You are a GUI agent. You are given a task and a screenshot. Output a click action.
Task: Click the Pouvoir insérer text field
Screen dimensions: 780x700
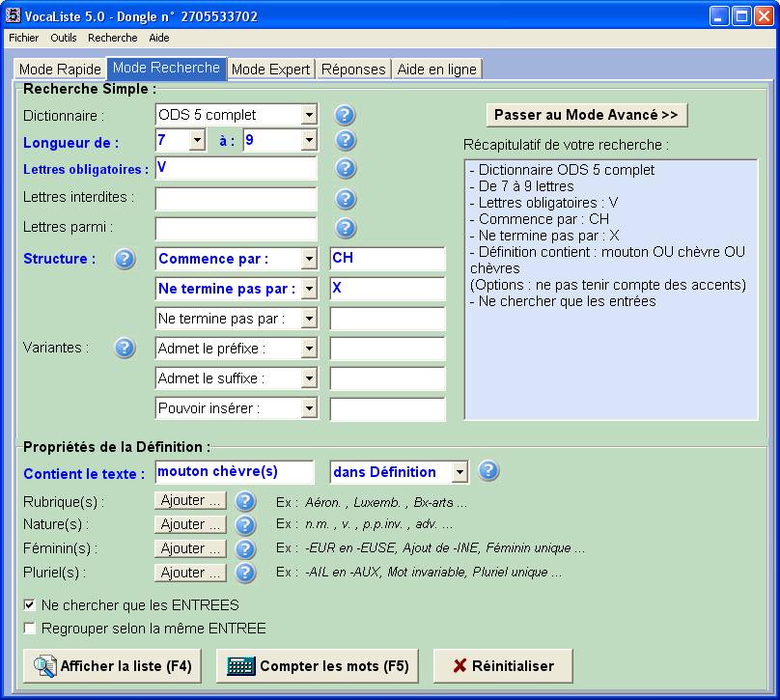tap(387, 408)
